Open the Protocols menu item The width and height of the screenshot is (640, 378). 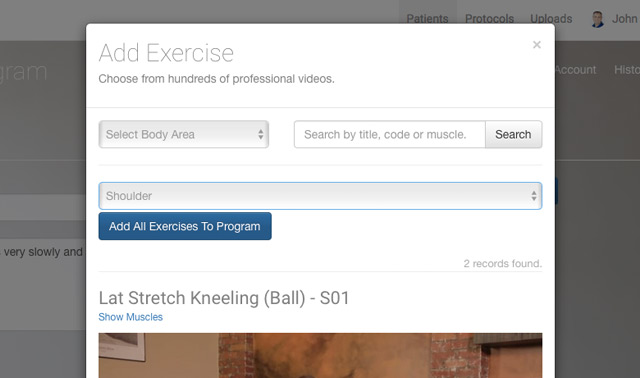click(489, 19)
